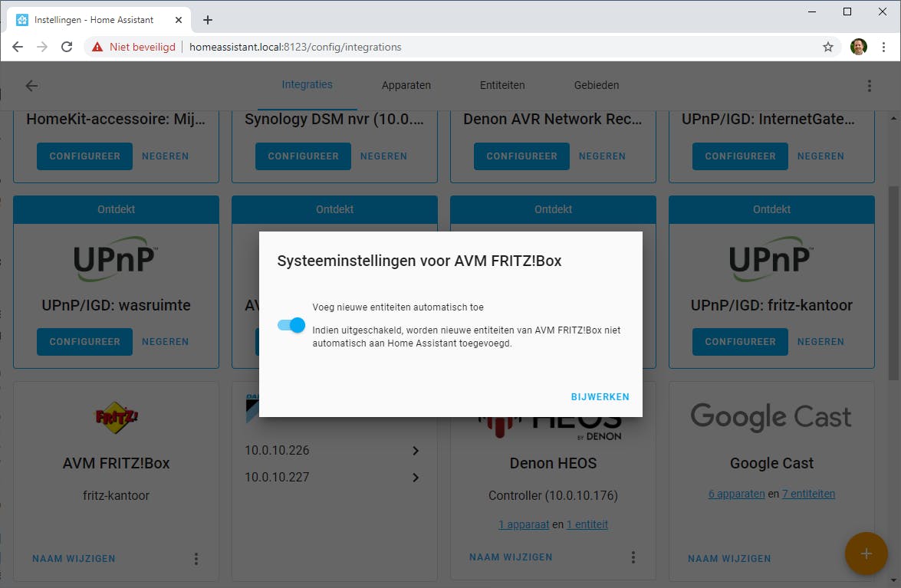The image size is (901, 588).
Task: Open the 6 apparaten link for Google Cast
Action: [x=737, y=494]
